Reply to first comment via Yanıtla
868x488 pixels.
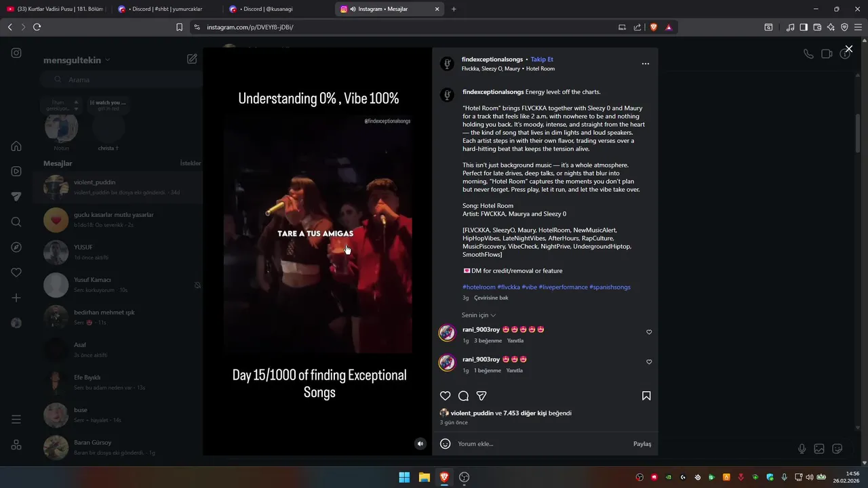[x=515, y=341]
